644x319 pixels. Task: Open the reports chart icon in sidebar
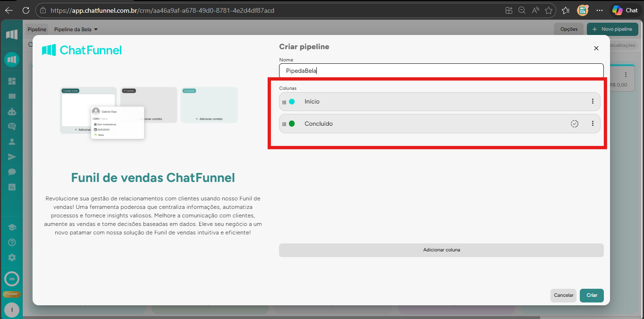[12, 187]
